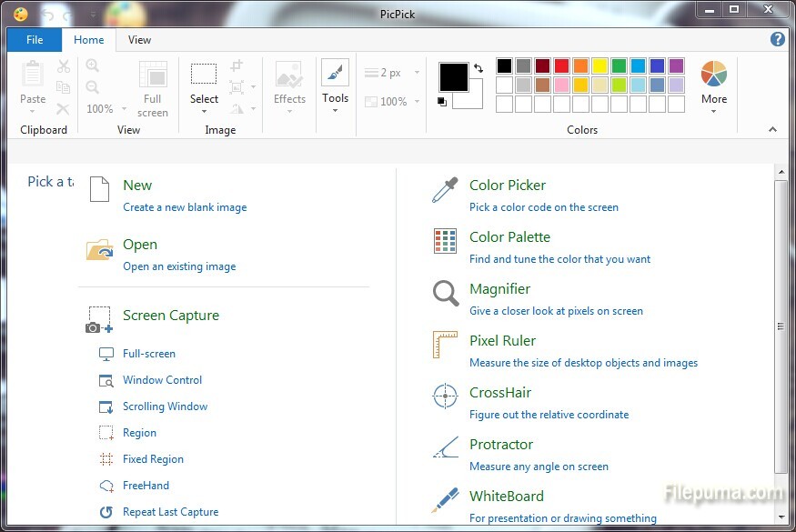Click the Fixed Region capture link
The image size is (796, 532).
click(153, 459)
